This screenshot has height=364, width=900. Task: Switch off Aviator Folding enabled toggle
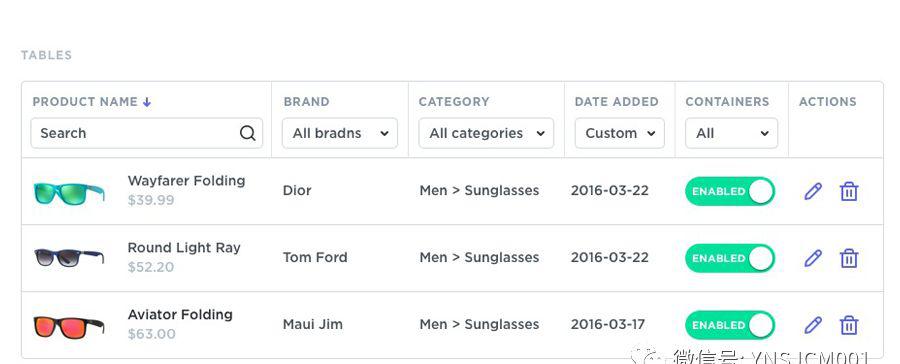point(730,325)
